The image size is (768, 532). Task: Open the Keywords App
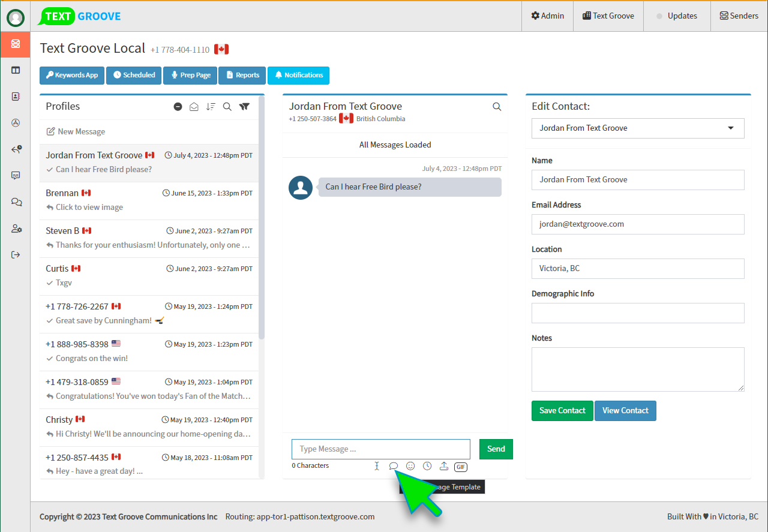click(72, 75)
